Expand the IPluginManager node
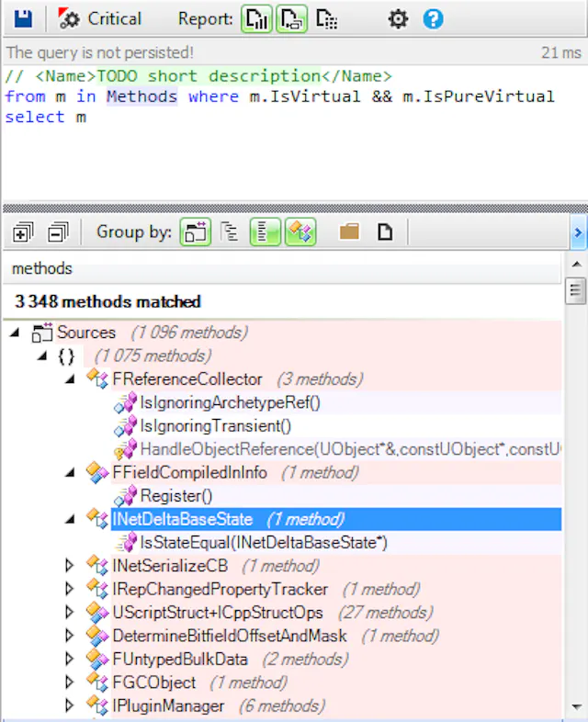The width and height of the screenshot is (588, 722). click(70, 706)
